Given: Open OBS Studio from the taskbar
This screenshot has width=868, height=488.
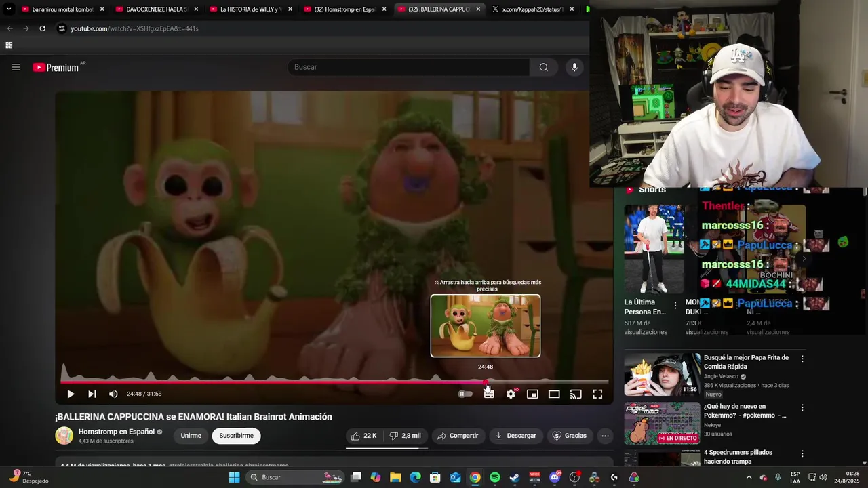Looking at the screenshot, I should point(574,477).
